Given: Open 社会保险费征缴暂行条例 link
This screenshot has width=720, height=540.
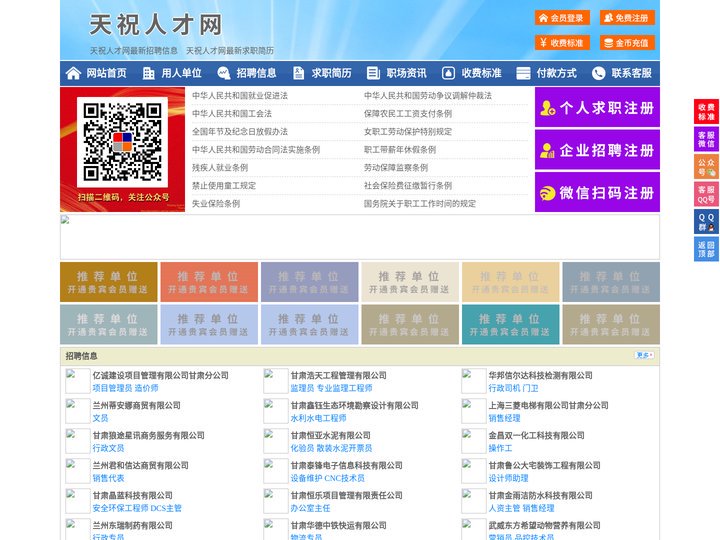Looking at the screenshot, I should click(x=408, y=186).
